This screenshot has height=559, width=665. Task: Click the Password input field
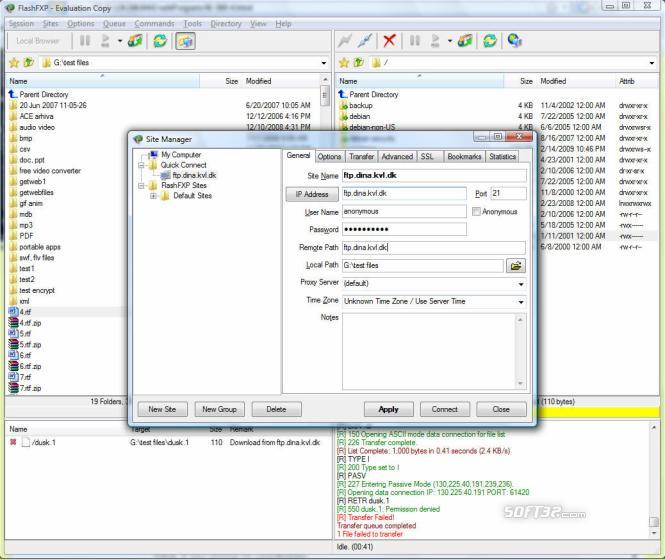tap(404, 229)
